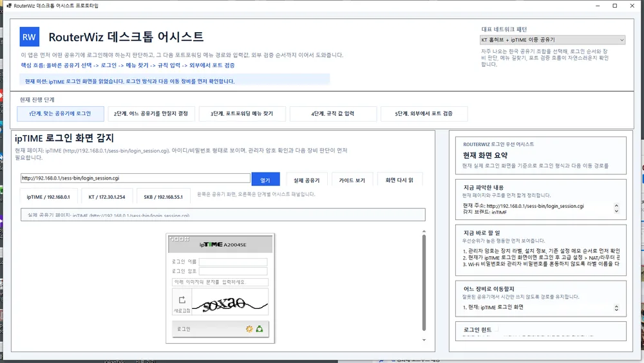644x363 pixels.
Task: Click the 실제 공유기 페이지 status bar text
Action: (x=108, y=215)
